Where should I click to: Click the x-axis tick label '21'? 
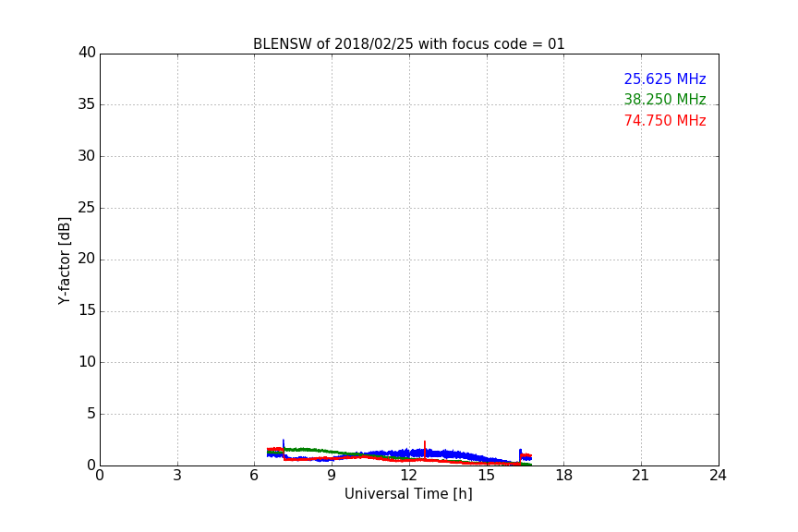coord(641,476)
